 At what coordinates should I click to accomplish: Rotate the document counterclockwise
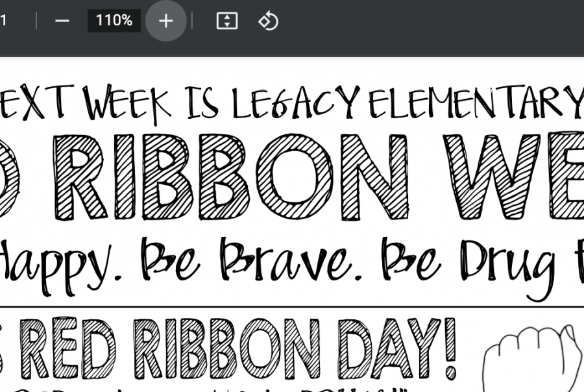tap(268, 21)
